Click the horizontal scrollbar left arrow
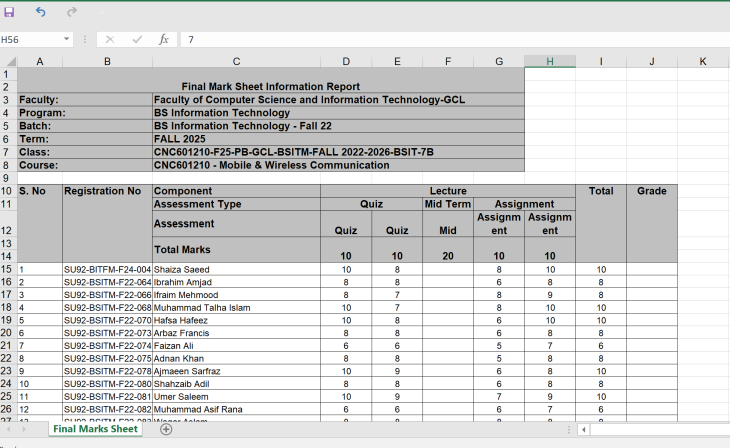The width and height of the screenshot is (730, 448). (583, 429)
